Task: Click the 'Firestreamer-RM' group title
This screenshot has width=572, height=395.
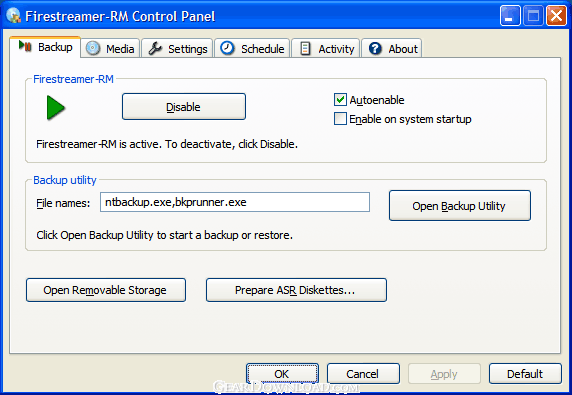Action: click(73, 79)
